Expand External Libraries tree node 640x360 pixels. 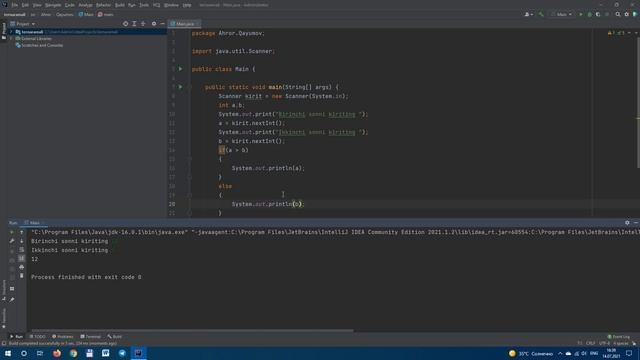pos(11,38)
